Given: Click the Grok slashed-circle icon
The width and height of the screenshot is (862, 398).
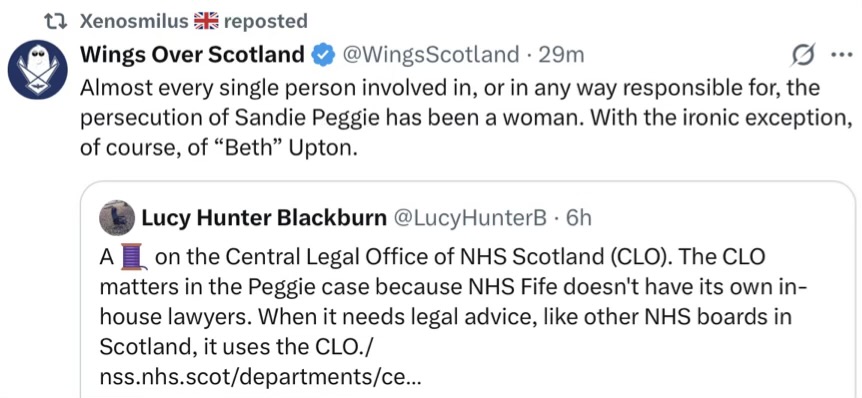Looking at the screenshot, I should (802, 56).
